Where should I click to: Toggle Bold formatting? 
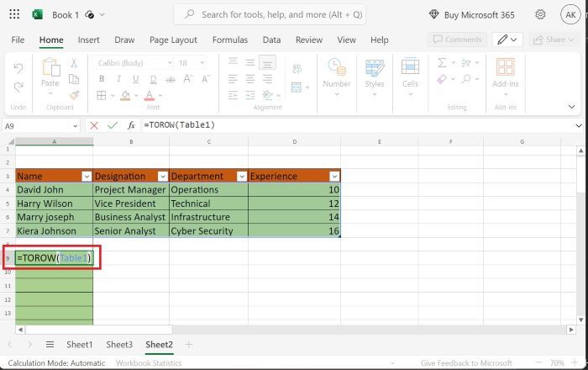pyautogui.click(x=102, y=79)
